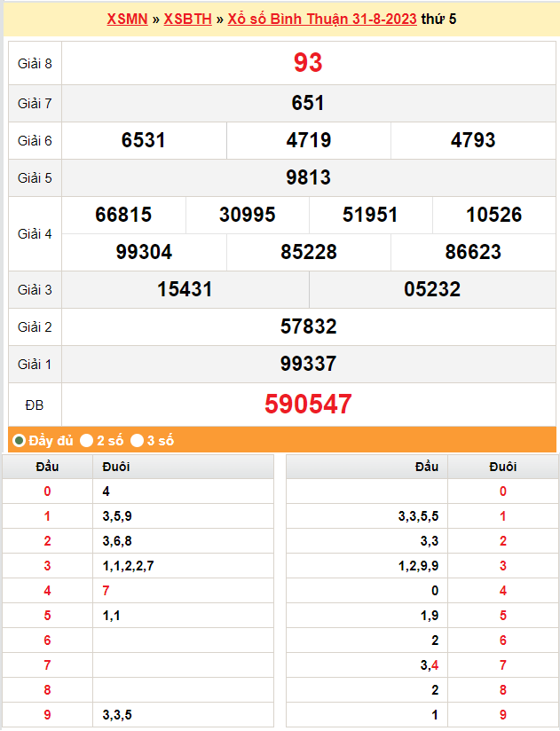Screen dimensions: 560x731
Task: Select the Đầy đủ radio option
Action: 19,440
